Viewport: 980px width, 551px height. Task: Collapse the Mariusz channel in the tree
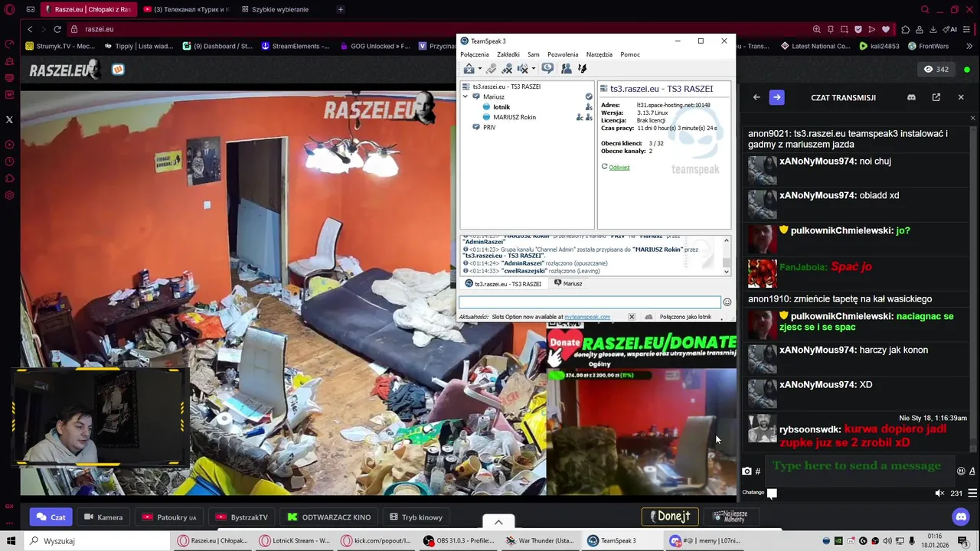click(x=465, y=97)
